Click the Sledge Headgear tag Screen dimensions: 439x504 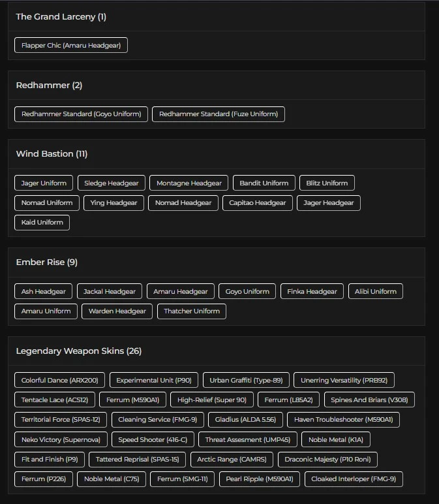(112, 183)
